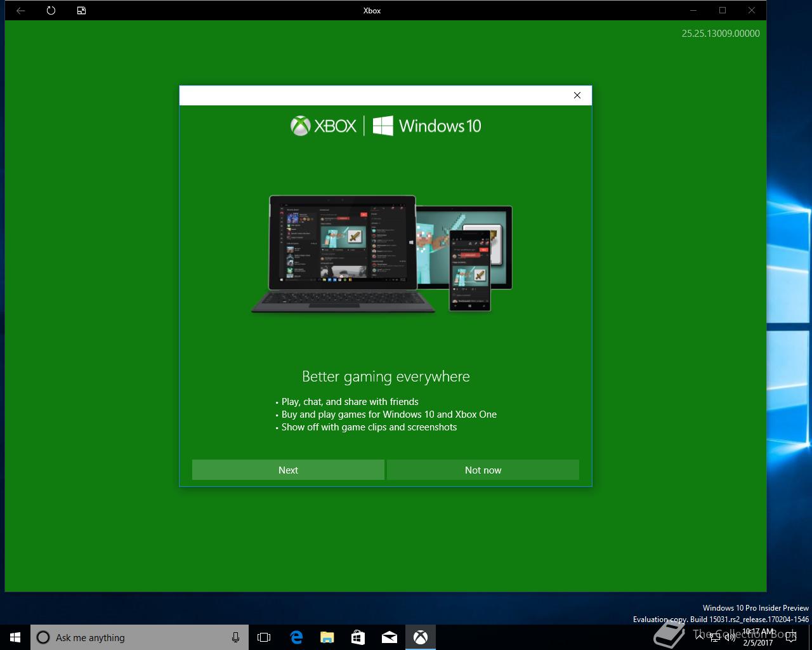Click 'Buy and play games for Windows 10' line
Screen dimensions: 812x650
tap(389, 415)
